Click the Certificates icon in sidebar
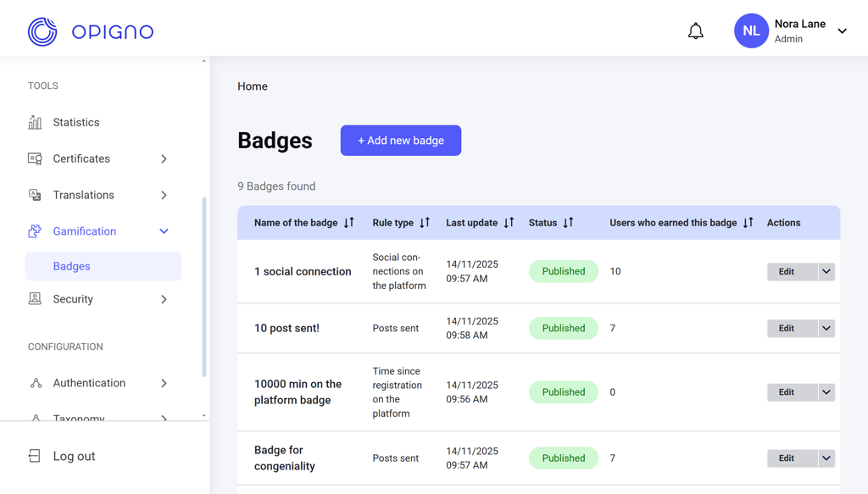The image size is (868, 494). tap(35, 158)
